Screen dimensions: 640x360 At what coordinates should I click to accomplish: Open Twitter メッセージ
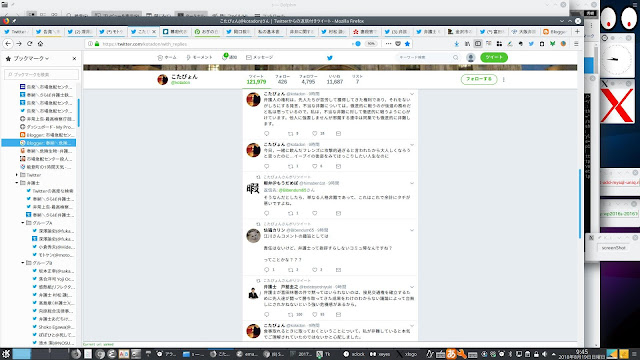click(x=259, y=58)
